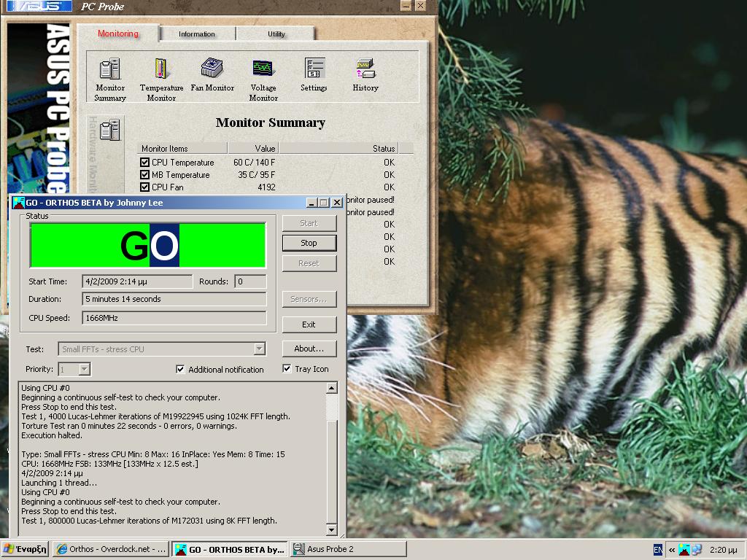Open the History icon in PC Probe

365,75
